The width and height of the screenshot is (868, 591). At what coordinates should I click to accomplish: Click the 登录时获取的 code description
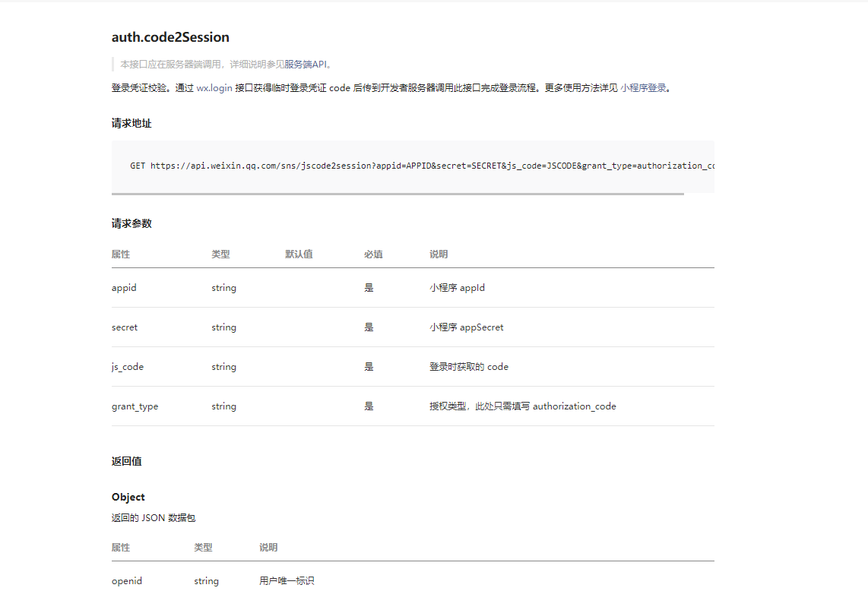pyautogui.click(x=469, y=367)
